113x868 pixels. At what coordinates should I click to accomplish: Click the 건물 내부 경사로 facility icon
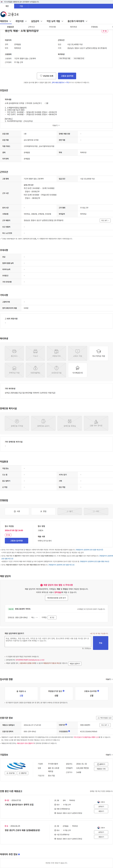click(x=96, y=423)
